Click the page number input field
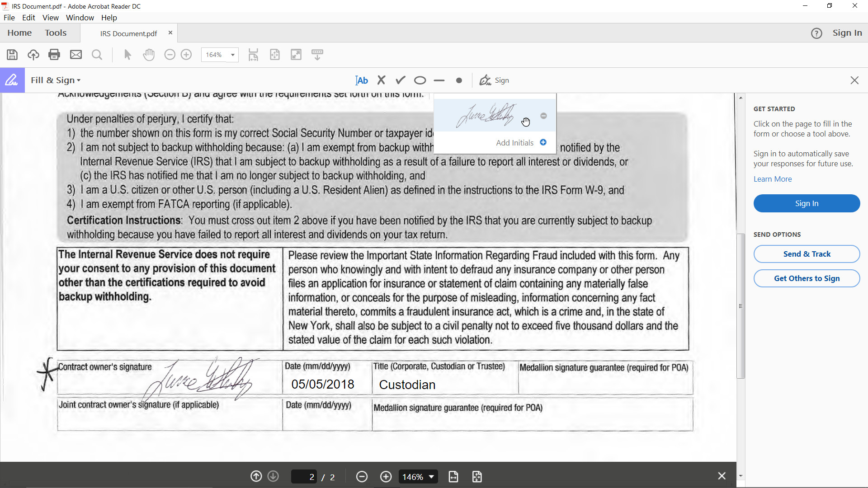The image size is (868, 488). (x=304, y=477)
